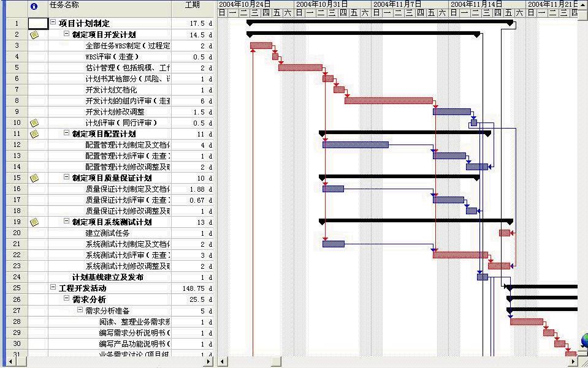Click the blue info indicator column header

pos(34,6)
